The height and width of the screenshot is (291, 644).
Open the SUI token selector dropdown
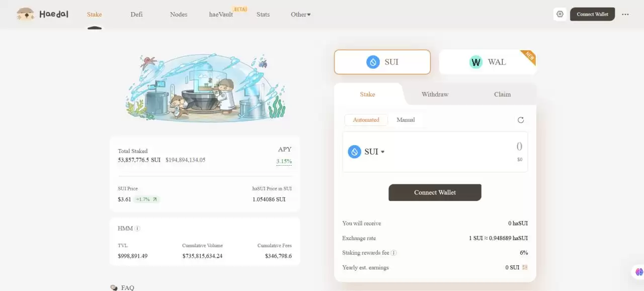coord(366,152)
